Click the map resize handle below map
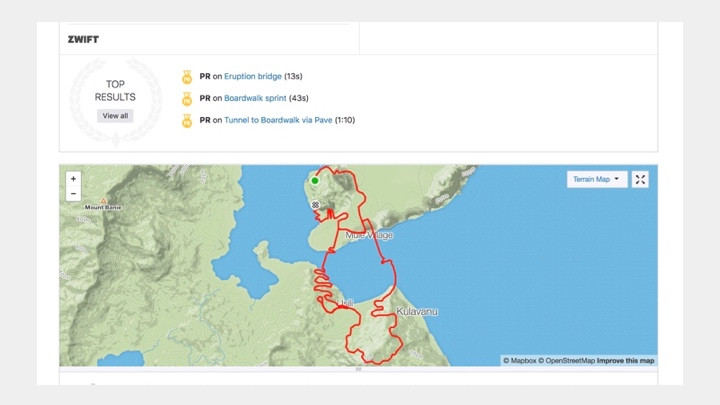The height and width of the screenshot is (405, 720). point(359,369)
